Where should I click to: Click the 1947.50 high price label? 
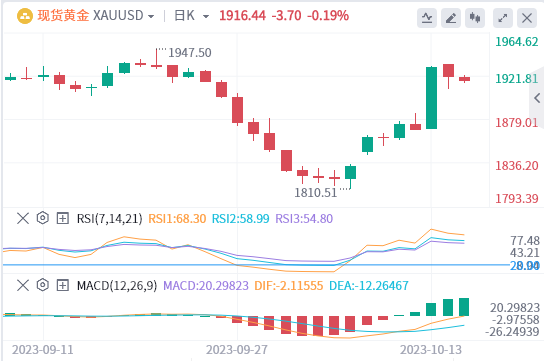(190, 53)
